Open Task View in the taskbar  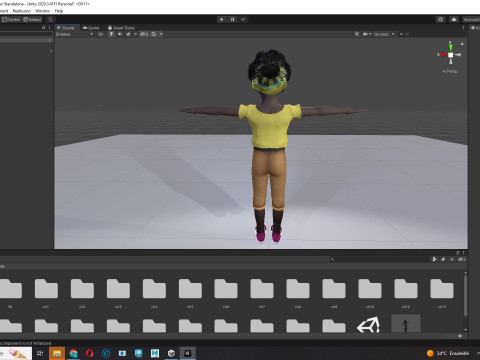coord(40,353)
